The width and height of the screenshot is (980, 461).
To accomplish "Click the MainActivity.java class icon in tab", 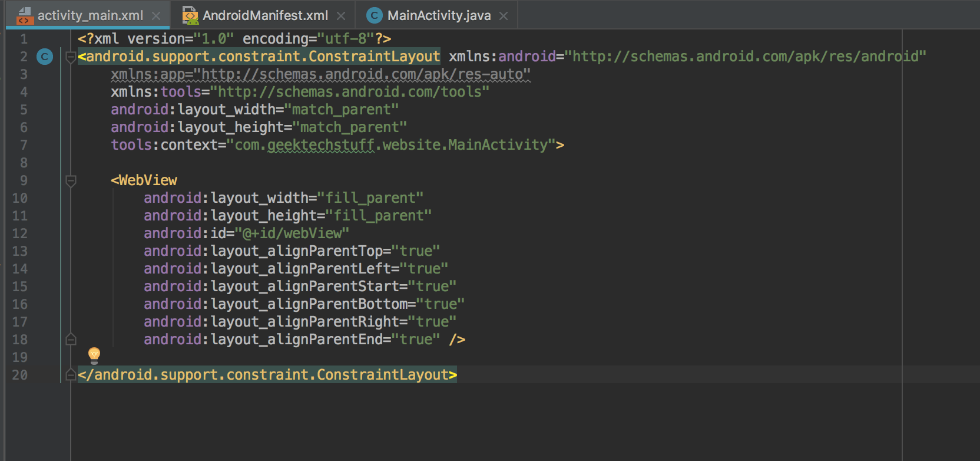I will (x=374, y=15).
